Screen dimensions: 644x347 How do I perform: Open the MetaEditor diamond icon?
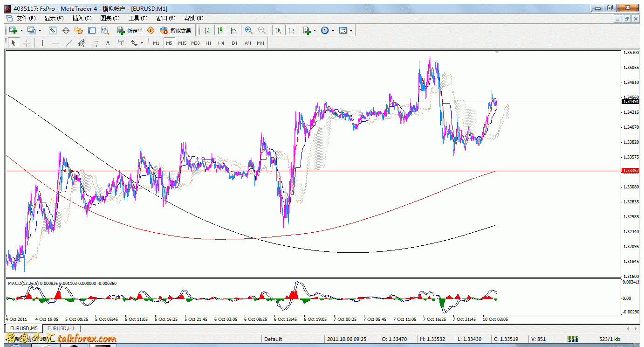pyautogui.click(x=151, y=30)
